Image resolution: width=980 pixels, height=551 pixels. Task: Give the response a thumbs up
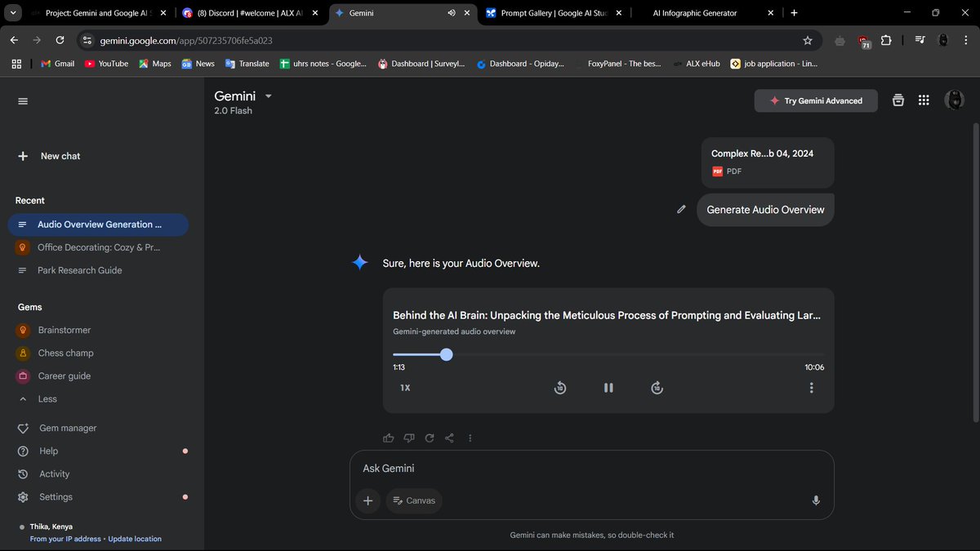[389, 438]
